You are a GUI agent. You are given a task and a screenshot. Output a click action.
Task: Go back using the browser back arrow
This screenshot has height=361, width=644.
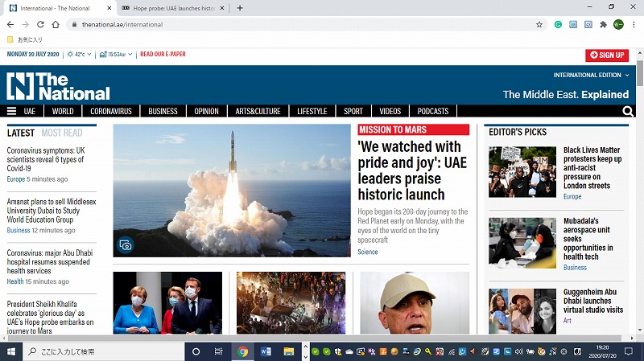click(x=10, y=25)
